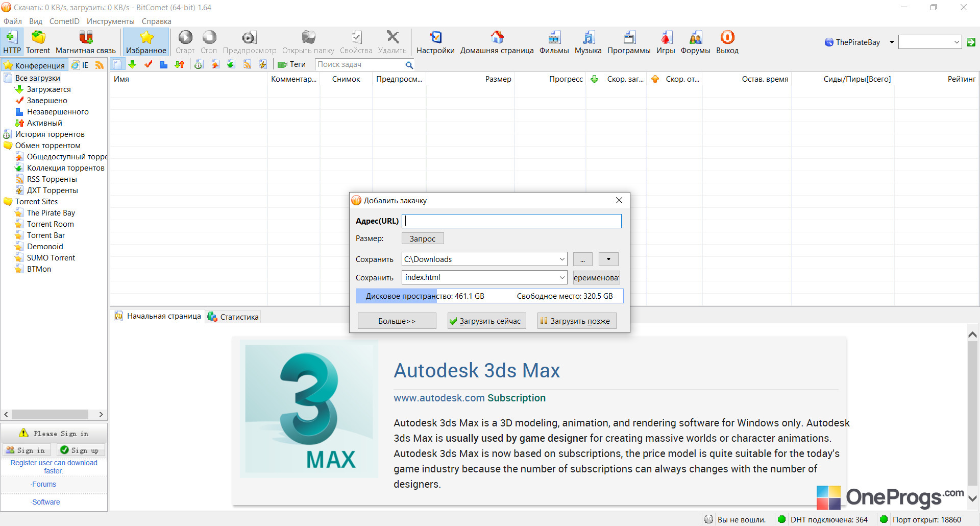Open the Теги tags button
980x526 pixels.
(x=291, y=64)
